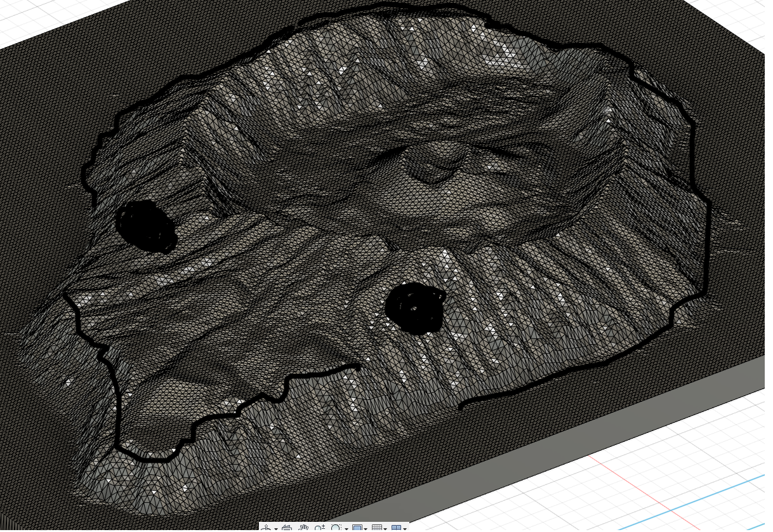
Task: Select the Orbit navigation tool
Action: (x=267, y=528)
